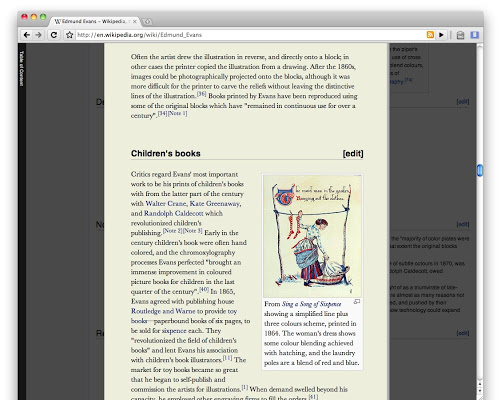Click the Note 1 reference after 'century'
Viewport: 501px width, 400px height.
tap(177, 113)
